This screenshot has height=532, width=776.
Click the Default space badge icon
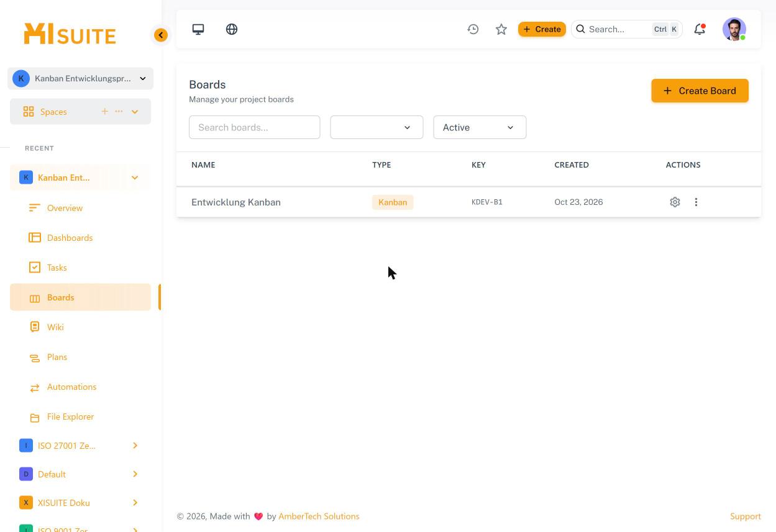tap(26, 474)
